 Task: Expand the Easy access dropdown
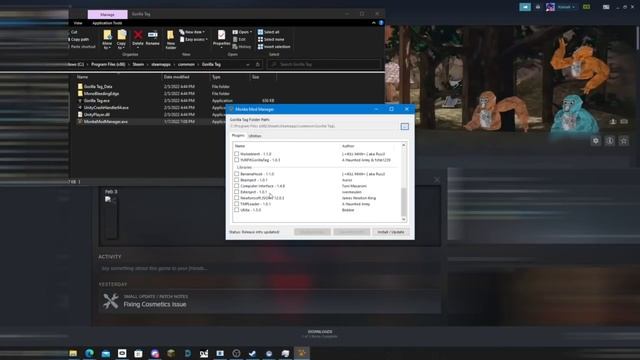pyautogui.click(x=194, y=39)
